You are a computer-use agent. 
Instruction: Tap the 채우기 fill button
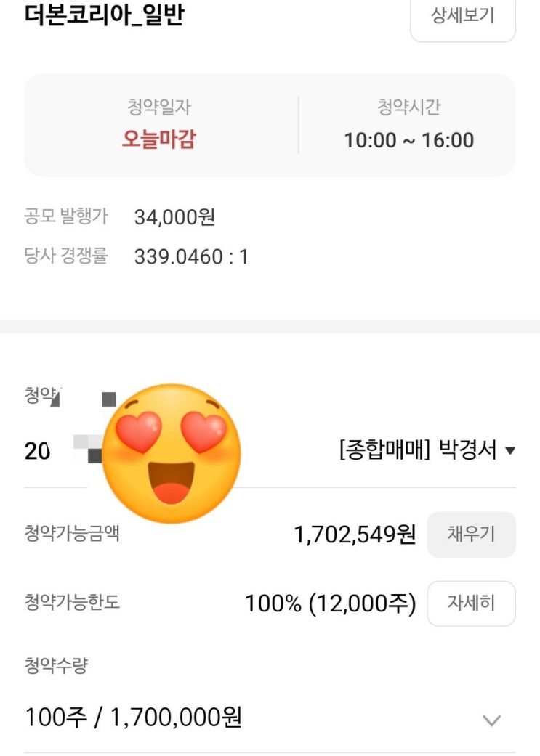[x=472, y=535]
